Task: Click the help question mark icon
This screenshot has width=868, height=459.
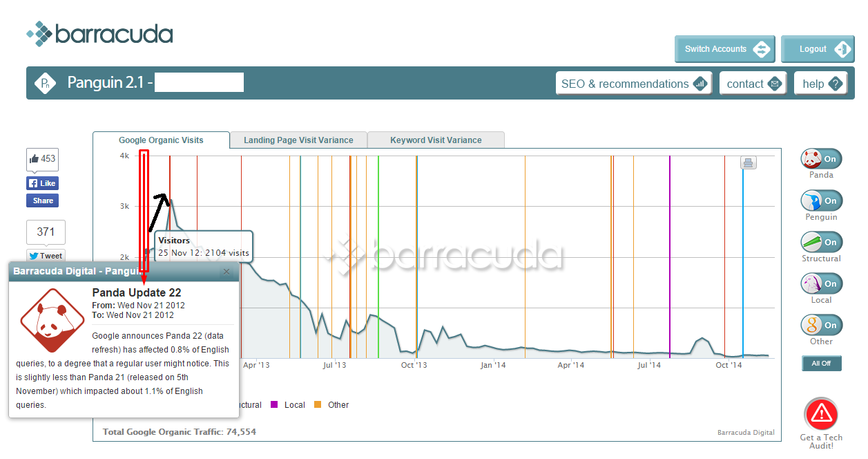Action: [836, 84]
